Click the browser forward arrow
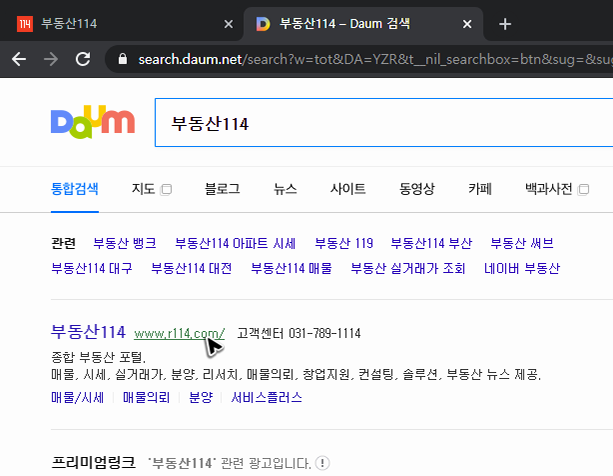613x476 pixels. [51, 59]
